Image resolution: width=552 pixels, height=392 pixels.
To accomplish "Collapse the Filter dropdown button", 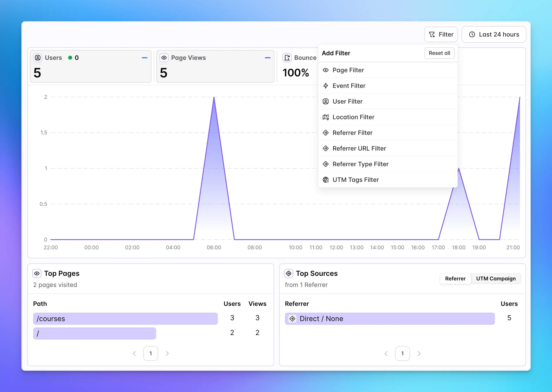I will 441,35.
